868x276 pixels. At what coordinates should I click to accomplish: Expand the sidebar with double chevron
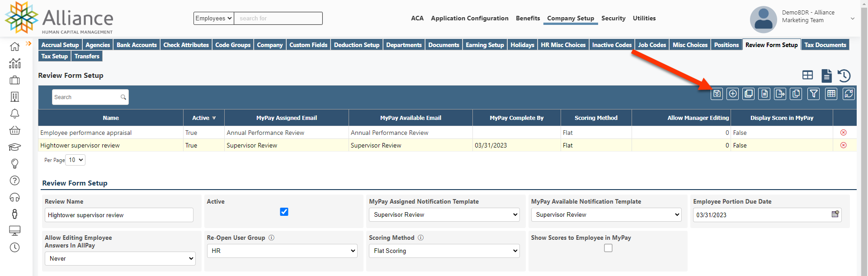click(x=28, y=43)
